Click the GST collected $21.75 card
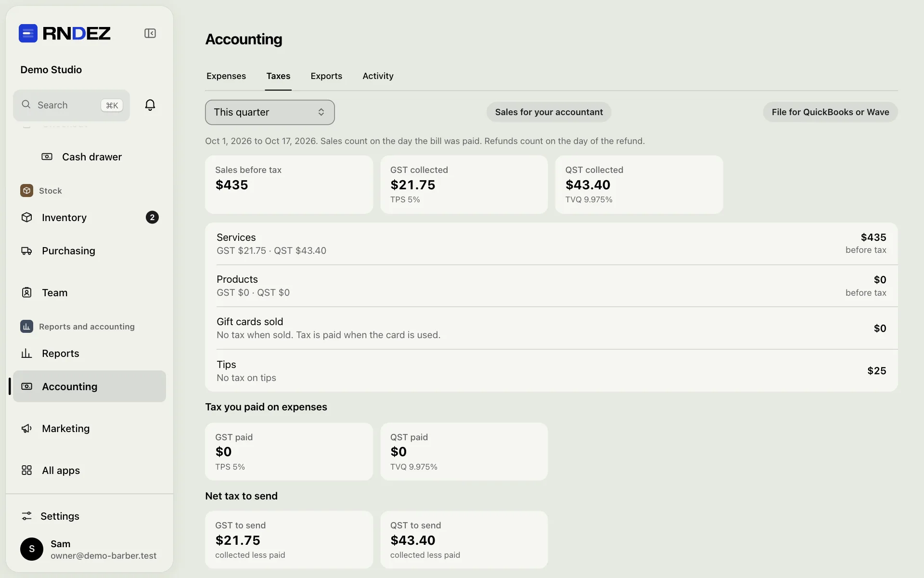This screenshot has width=924, height=578. (x=464, y=184)
